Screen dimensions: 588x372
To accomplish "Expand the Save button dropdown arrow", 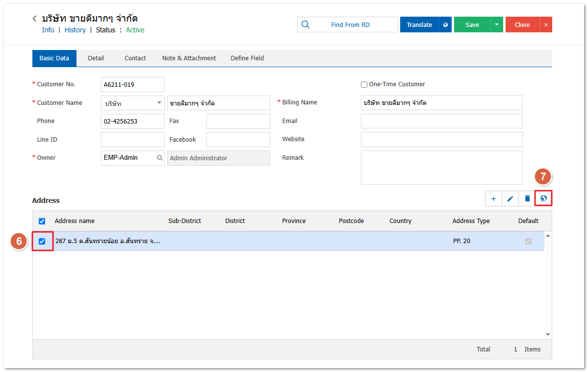I will point(497,25).
